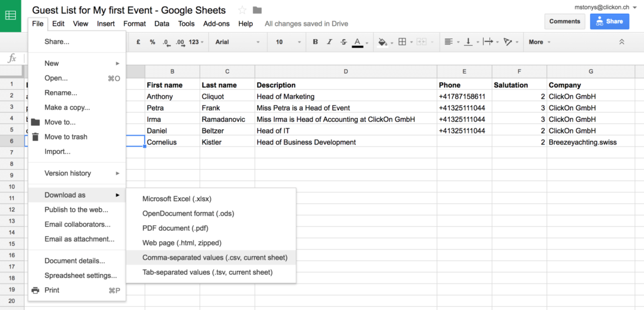Image resolution: width=644 pixels, height=310 pixels.
Task: Open more number formats (123)
Action: click(x=196, y=42)
